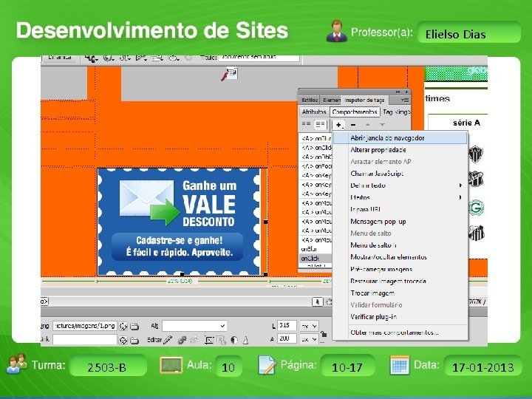Open the width L unit dropdown
532x399 pixels.
(x=309, y=326)
